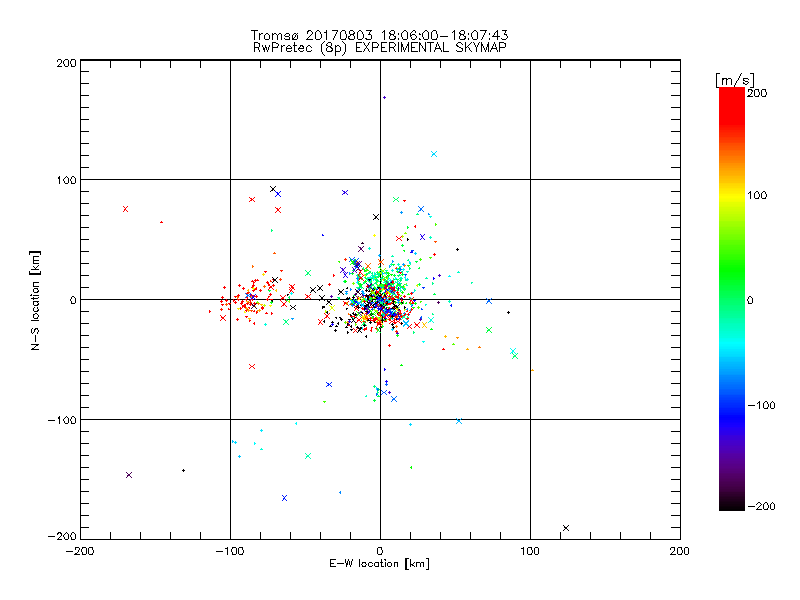The width and height of the screenshot is (800, 600).
Task: Click the 'E-W location [km]' axis label
Action: [x=379, y=563]
